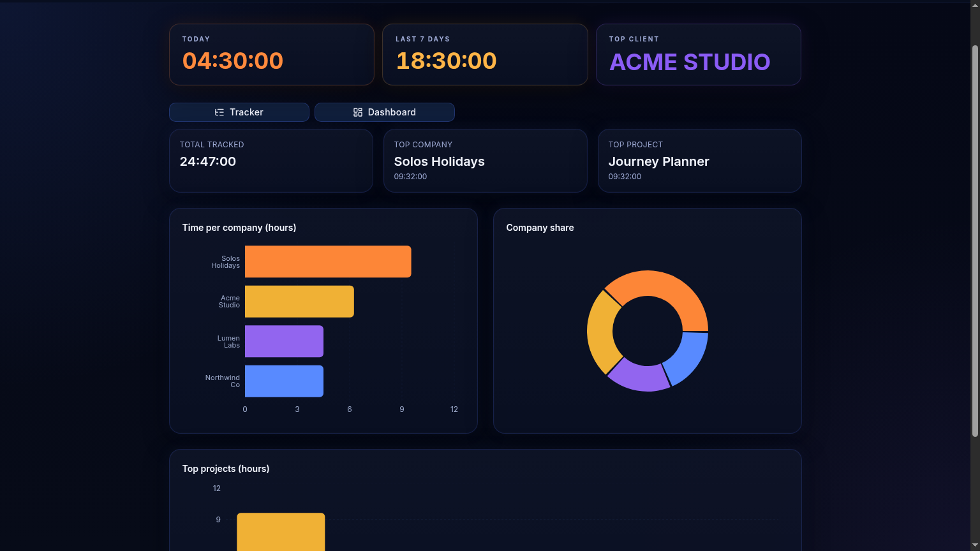Click the TOP COMPANY label
Image resolution: width=980 pixels, height=551 pixels.
coord(423,145)
